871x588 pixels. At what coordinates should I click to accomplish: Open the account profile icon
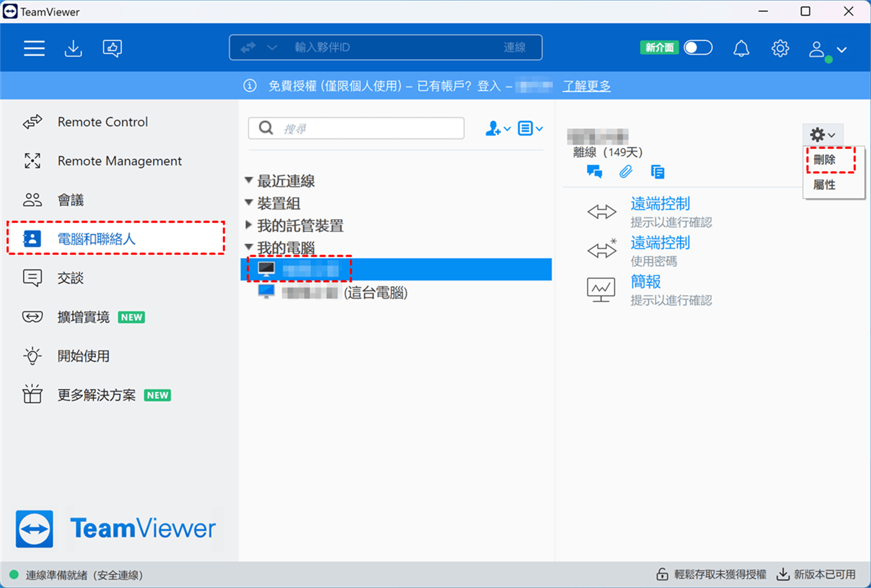tap(817, 49)
